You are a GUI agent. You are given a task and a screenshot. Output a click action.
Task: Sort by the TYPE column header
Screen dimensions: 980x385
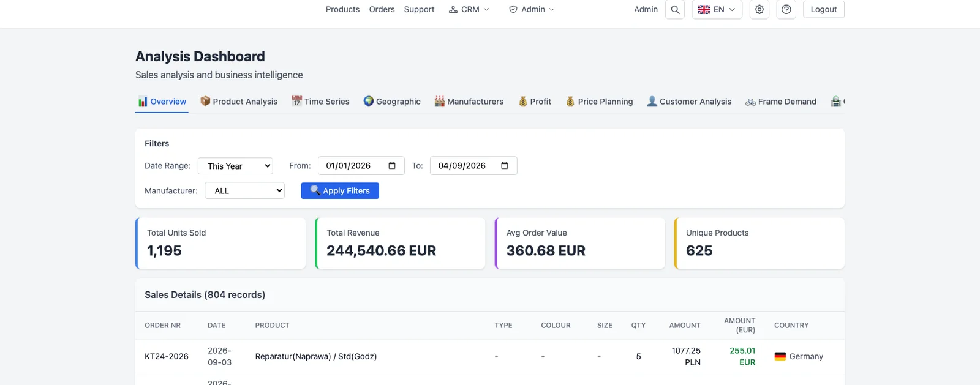click(x=503, y=326)
